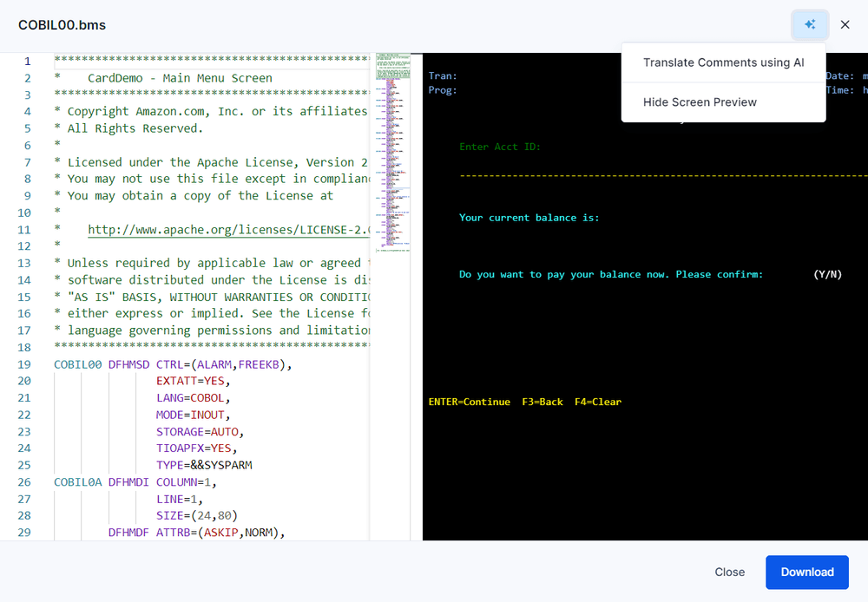
Task: Click the Close button at bottom right
Action: point(729,572)
